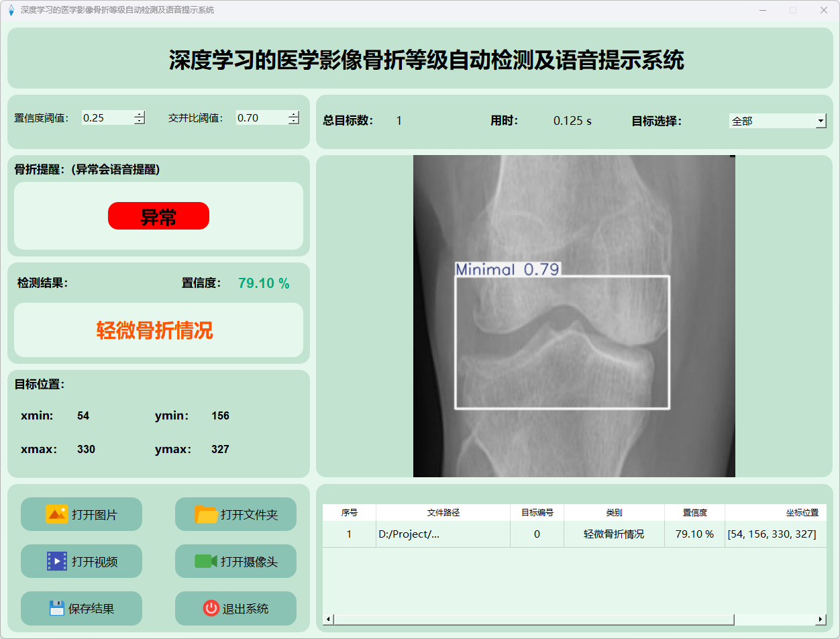Sort by the 序号 column header
840x639 pixels.
coord(350,512)
